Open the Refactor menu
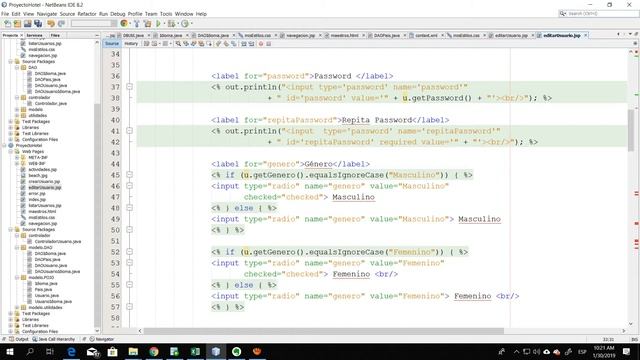Viewport: 640px width, 360px height. (x=87, y=14)
